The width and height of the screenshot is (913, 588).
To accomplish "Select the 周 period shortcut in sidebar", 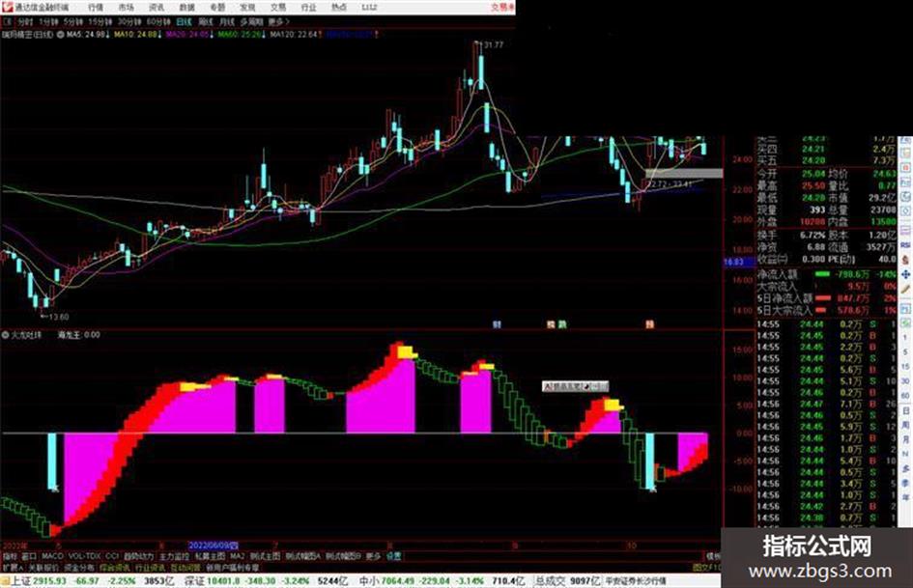I will coord(905,425).
